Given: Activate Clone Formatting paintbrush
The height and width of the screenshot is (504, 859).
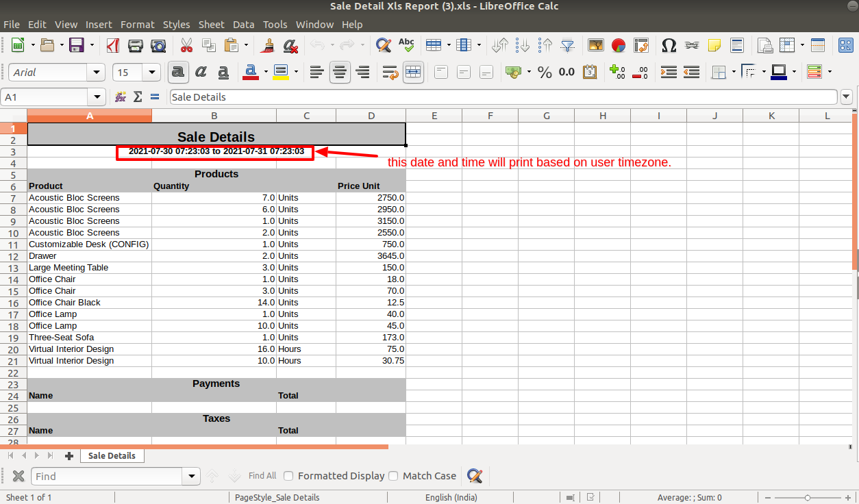Looking at the screenshot, I should pyautogui.click(x=268, y=46).
